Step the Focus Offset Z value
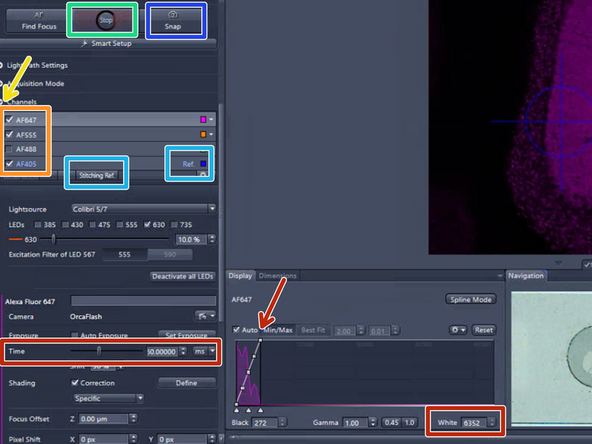Image resolution: width=592 pixels, height=444 pixels. (x=133, y=419)
